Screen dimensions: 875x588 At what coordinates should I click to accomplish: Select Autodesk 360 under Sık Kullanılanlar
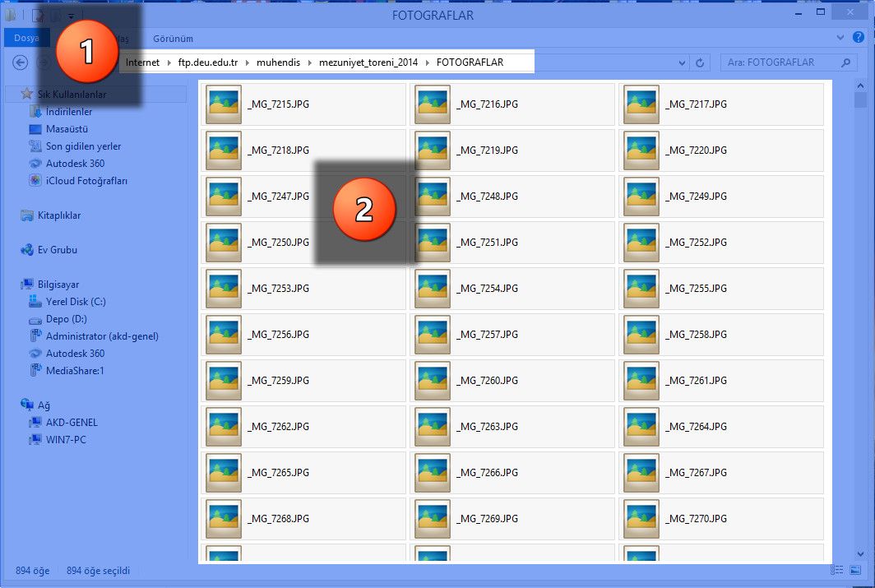point(75,164)
